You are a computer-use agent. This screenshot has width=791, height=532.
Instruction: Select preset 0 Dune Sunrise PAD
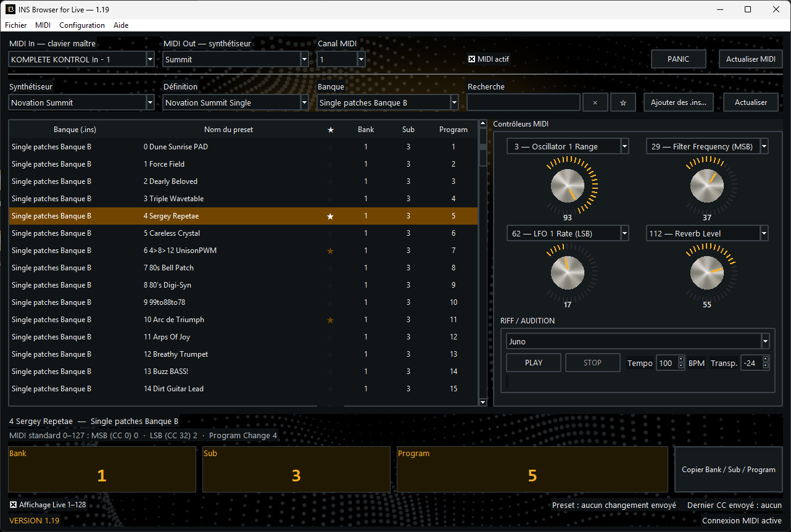244,147
